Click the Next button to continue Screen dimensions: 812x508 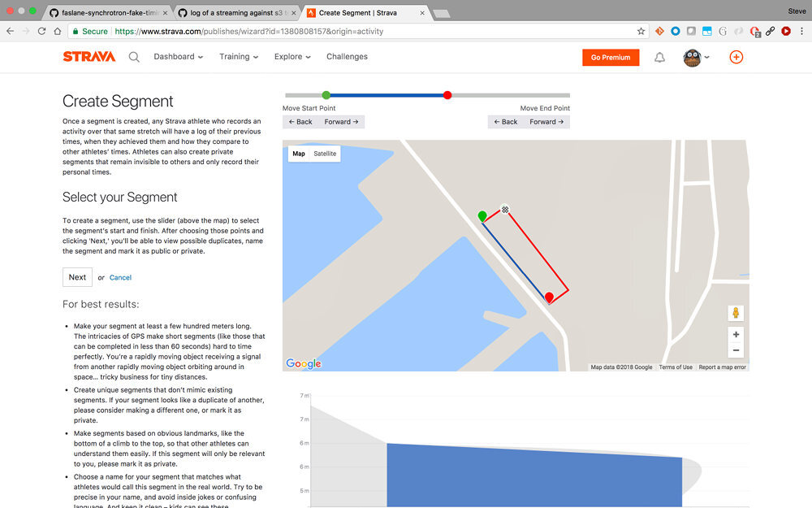point(77,277)
